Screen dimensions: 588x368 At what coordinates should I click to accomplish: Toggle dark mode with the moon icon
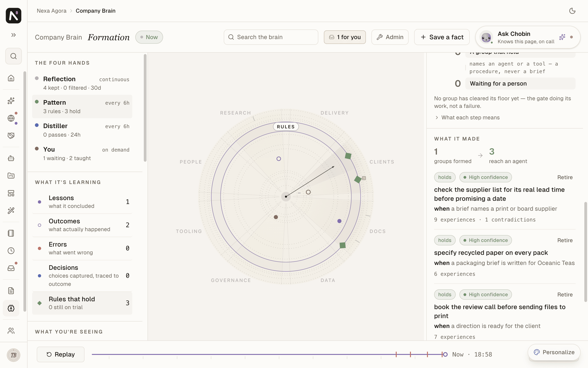(572, 11)
